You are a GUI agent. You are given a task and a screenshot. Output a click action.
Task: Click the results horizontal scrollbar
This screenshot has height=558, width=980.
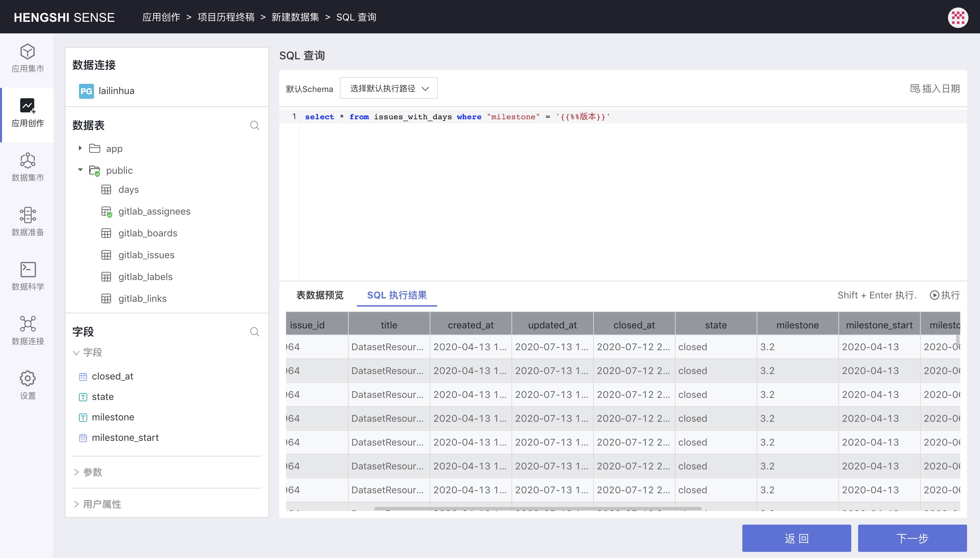pos(537,509)
